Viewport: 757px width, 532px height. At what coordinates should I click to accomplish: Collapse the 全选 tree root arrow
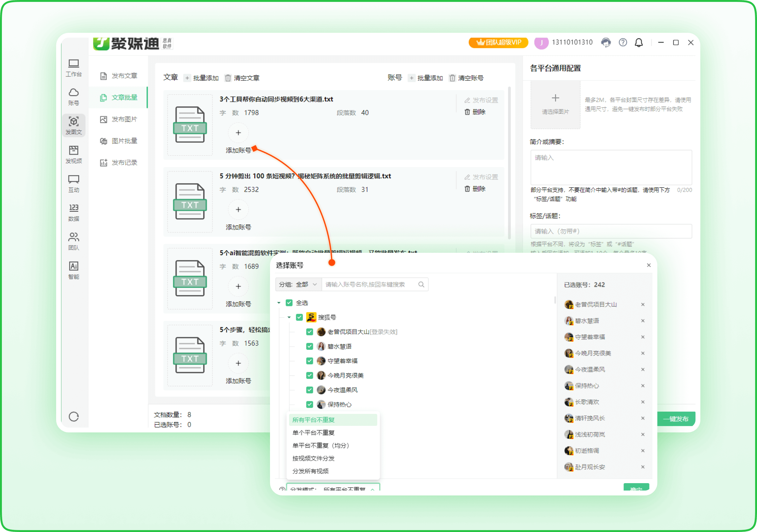coord(279,303)
